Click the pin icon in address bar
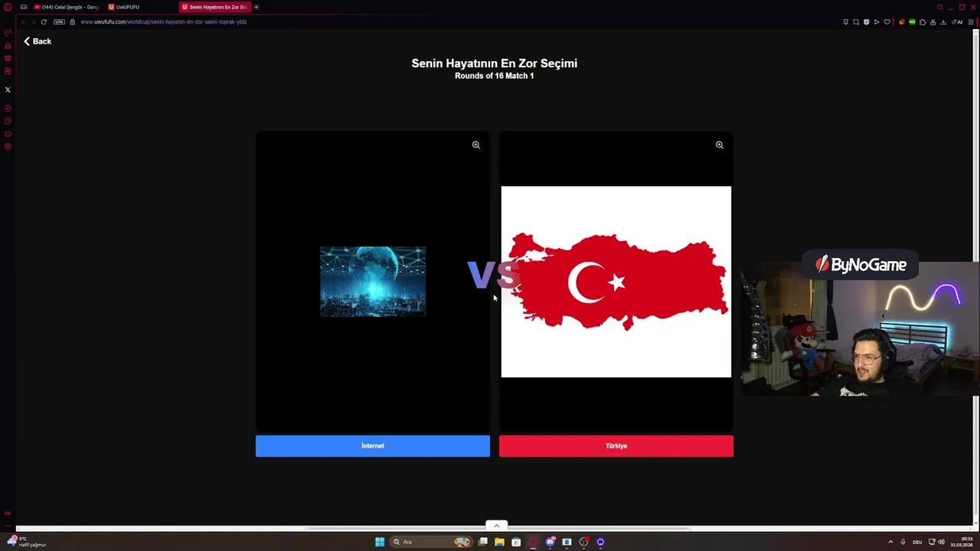This screenshot has height=551, width=980. pos(846,22)
